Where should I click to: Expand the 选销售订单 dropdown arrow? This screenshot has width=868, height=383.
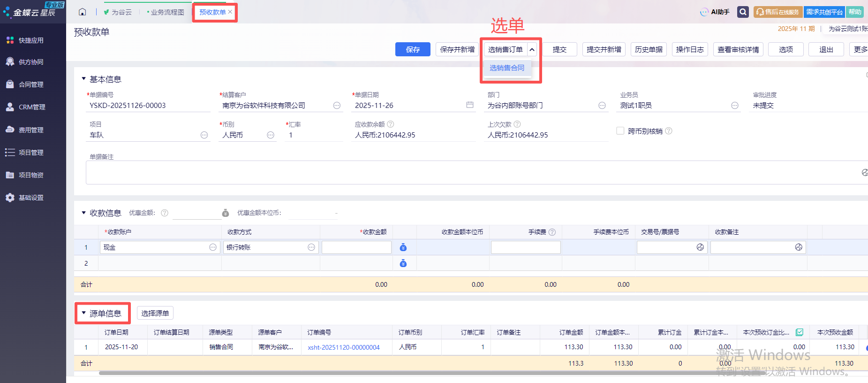coord(532,49)
